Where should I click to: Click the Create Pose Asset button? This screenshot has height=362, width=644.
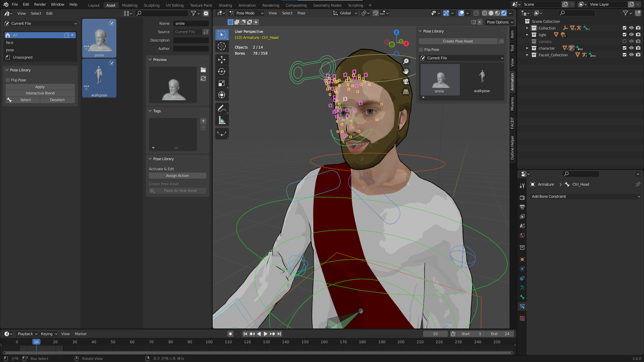click(458, 41)
